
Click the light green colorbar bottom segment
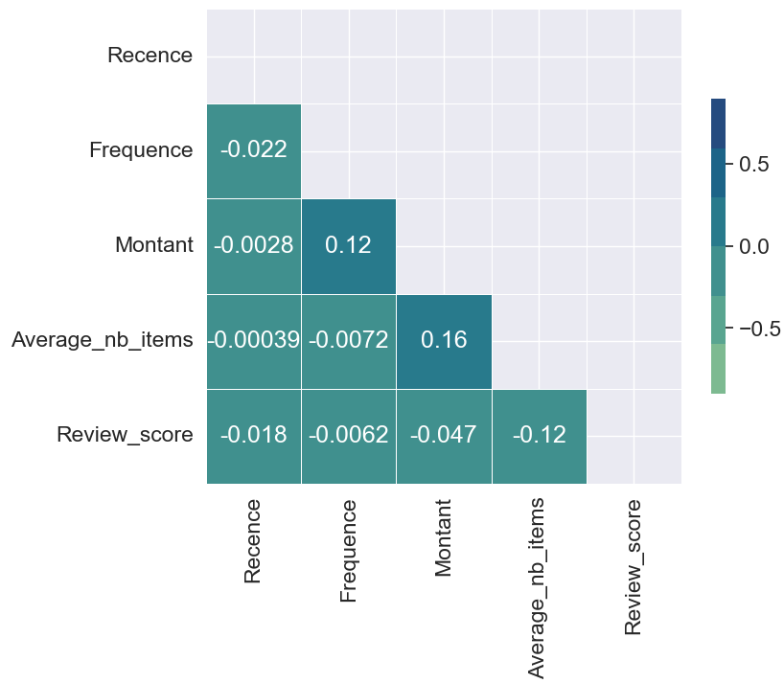pyautogui.click(x=718, y=369)
